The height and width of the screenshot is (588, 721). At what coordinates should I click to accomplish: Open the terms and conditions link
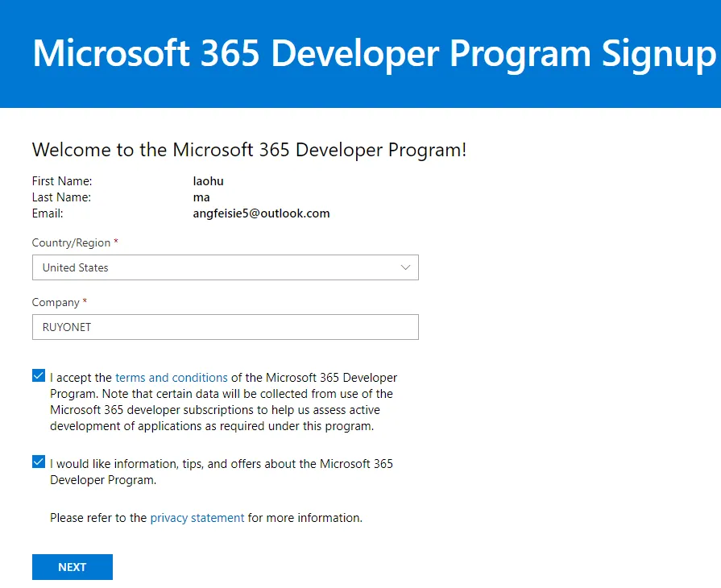point(172,377)
